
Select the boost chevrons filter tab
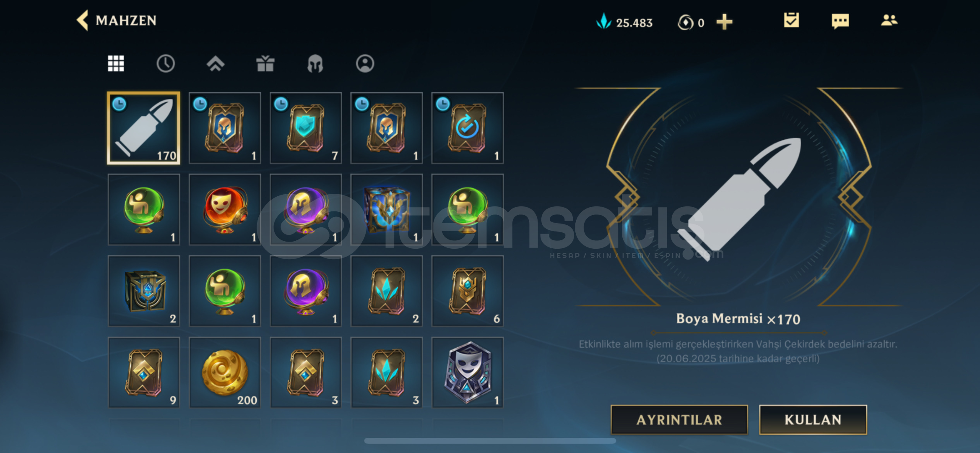click(x=216, y=64)
